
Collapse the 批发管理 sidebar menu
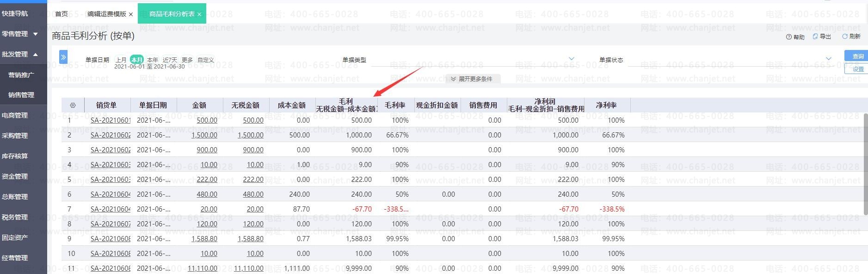tap(23, 54)
